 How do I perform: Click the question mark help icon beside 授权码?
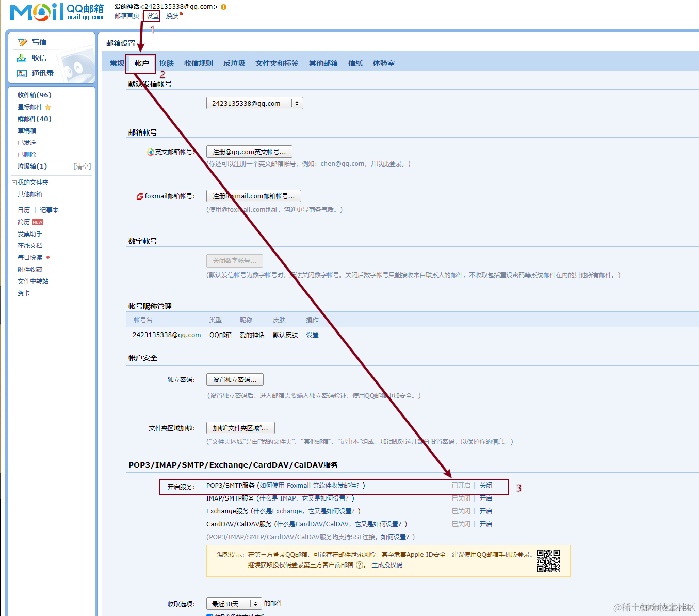360,565
